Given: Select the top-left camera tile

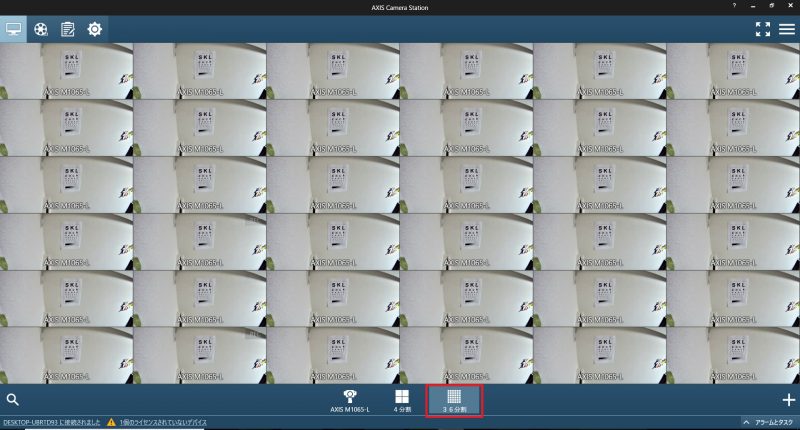Looking at the screenshot, I should click(x=66, y=71).
